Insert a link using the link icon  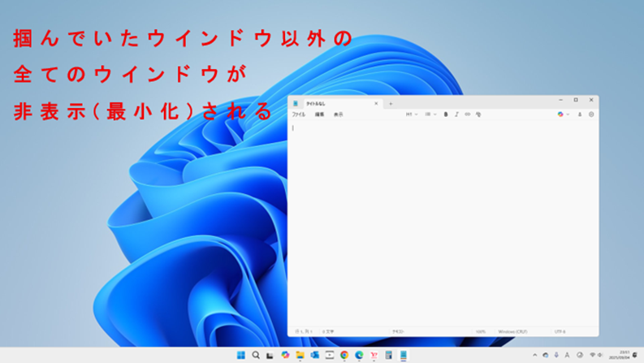click(x=468, y=115)
